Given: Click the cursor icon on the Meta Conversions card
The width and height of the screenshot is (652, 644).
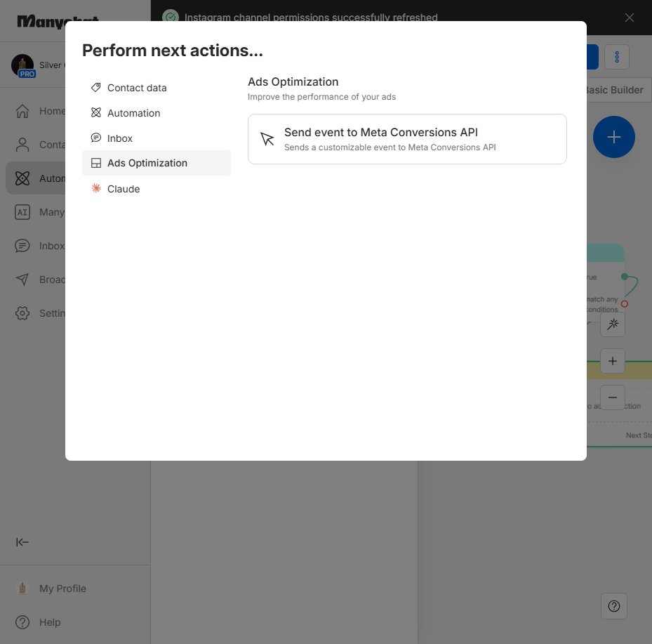Looking at the screenshot, I should tap(267, 139).
